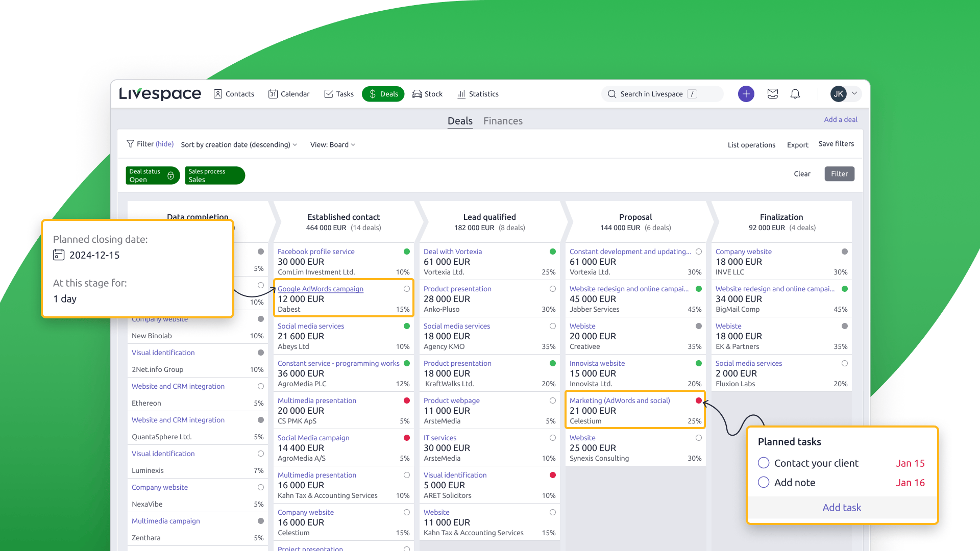
Task: Click green dot on Product presentation KraftWalks
Action: point(553,363)
